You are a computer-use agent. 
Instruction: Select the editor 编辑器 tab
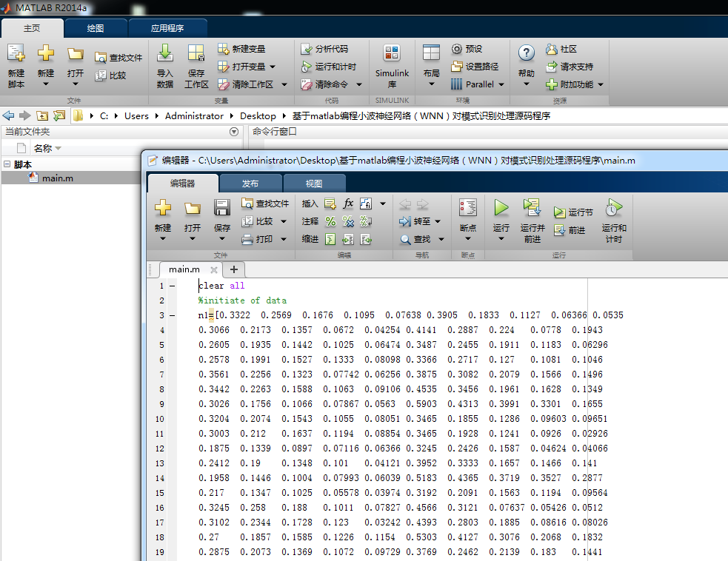click(182, 184)
